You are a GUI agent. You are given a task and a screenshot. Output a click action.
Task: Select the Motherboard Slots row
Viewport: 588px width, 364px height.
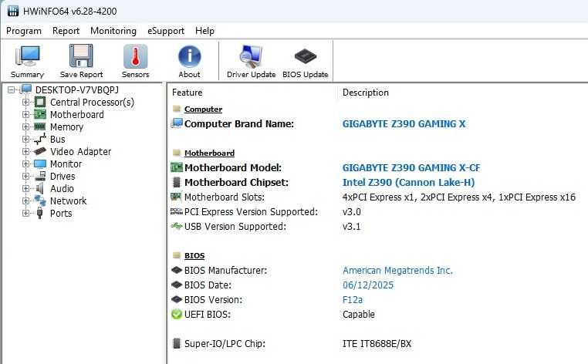click(373, 197)
